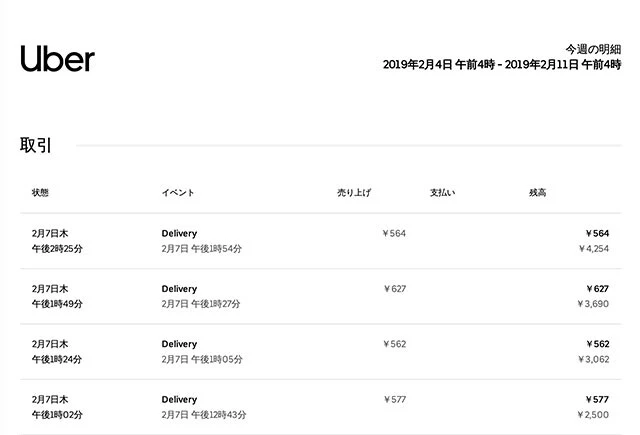Viewport: 640px width, 435px height.
Task: Open the Delivery entry from 午後12時43分
Action: click(180, 399)
